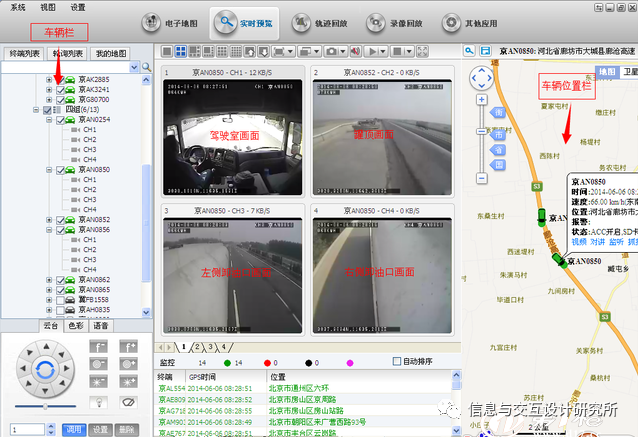Take a snapshot with camera icon
Screen dimensions: 638x437
pyautogui.click(x=332, y=51)
